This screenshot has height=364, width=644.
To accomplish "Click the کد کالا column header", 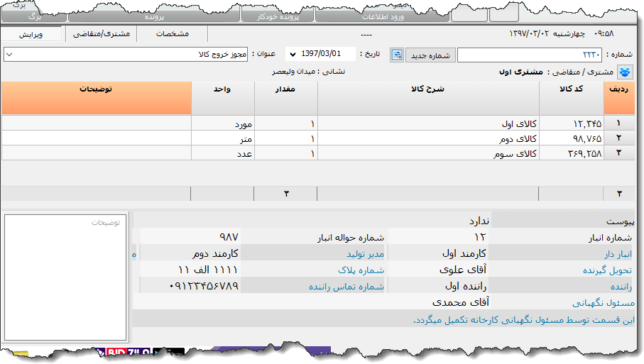I will coord(572,98).
